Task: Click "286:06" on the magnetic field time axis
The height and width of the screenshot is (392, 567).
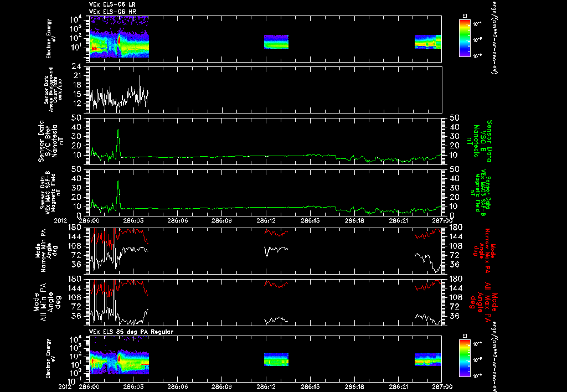Action: (x=178, y=220)
